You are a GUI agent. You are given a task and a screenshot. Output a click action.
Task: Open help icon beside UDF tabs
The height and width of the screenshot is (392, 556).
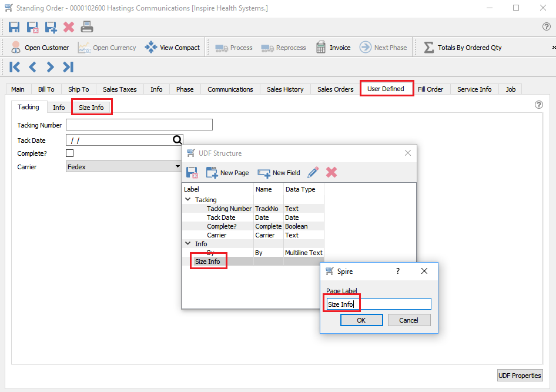coord(538,105)
